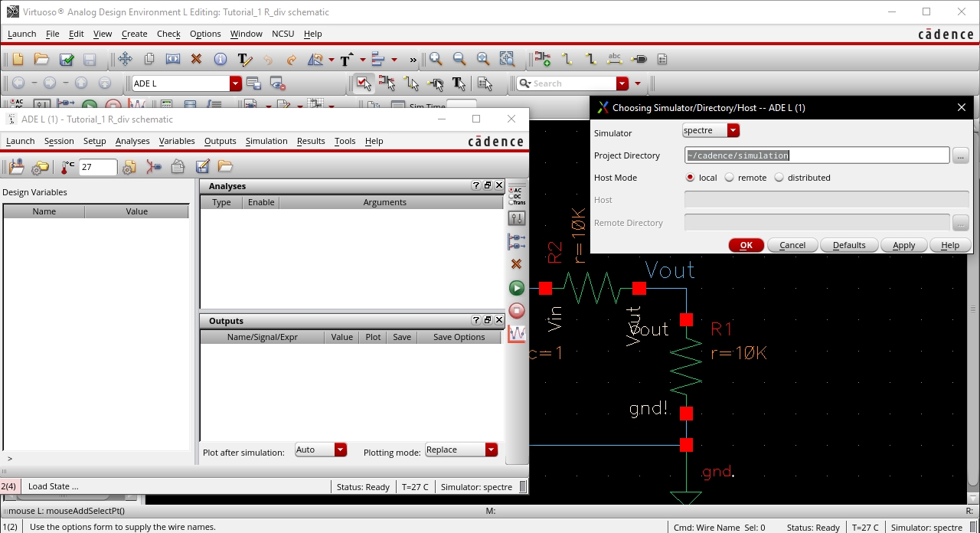Click the Cancel button in simulator dialog
This screenshot has height=533, width=980.
pyautogui.click(x=792, y=245)
